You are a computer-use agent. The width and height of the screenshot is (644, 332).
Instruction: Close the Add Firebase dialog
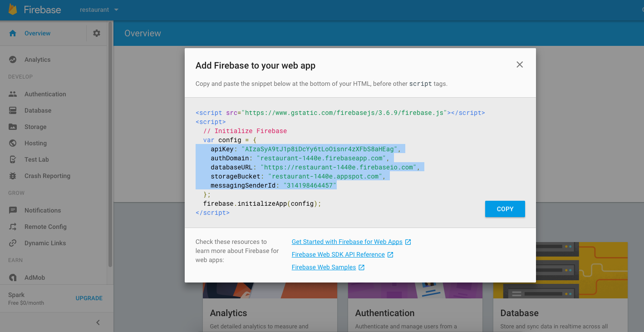[x=520, y=64]
